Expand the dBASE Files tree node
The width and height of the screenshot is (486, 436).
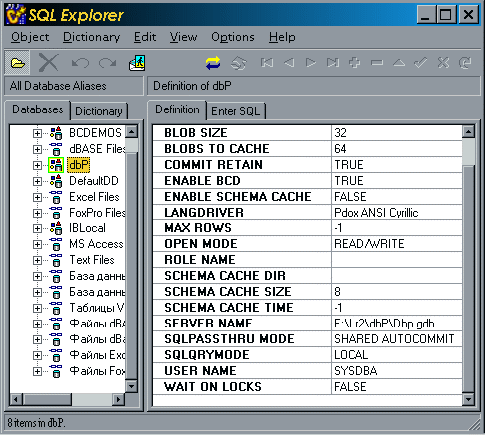point(37,149)
